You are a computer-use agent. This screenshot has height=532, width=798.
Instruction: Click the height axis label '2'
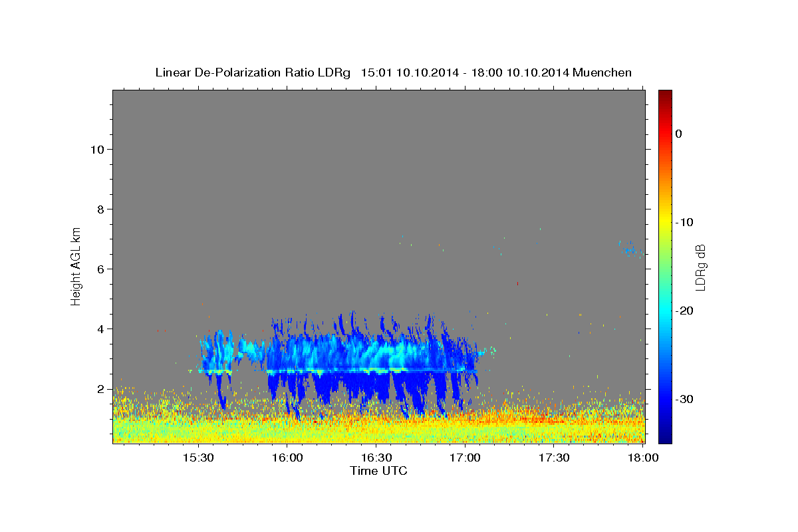100,388
